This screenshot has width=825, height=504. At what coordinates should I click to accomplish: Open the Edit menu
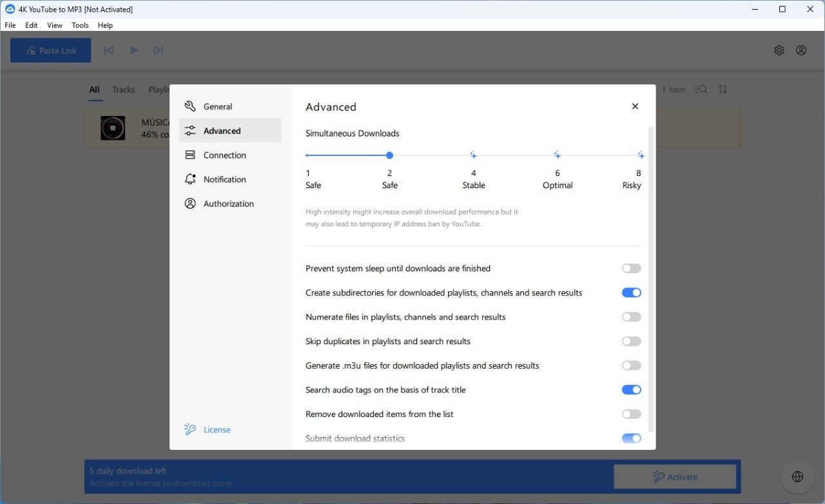tap(32, 25)
